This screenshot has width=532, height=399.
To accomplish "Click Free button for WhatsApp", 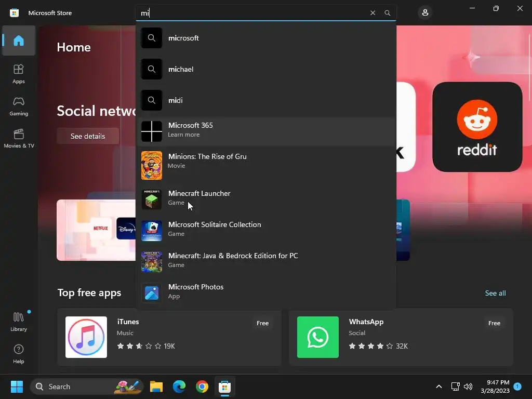I will (495, 323).
